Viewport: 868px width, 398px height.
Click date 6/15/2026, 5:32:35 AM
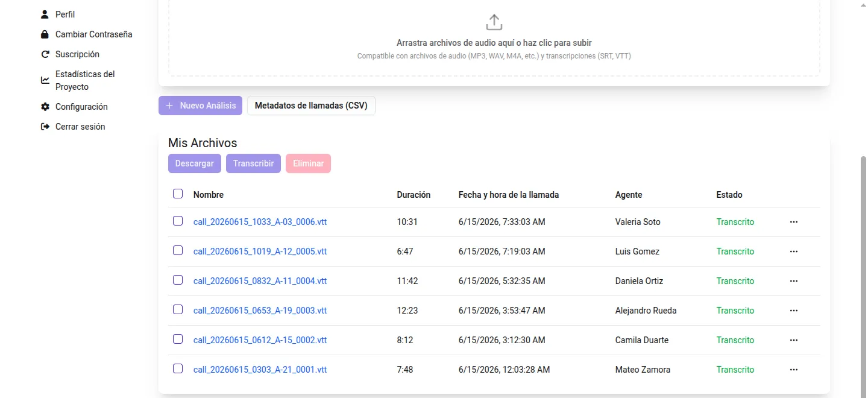(x=502, y=281)
